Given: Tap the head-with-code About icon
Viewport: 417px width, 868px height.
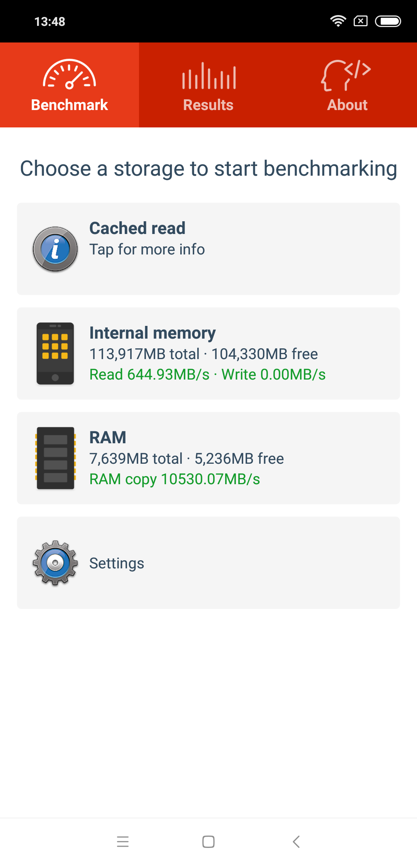Looking at the screenshot, I should [x=346, y=75].
